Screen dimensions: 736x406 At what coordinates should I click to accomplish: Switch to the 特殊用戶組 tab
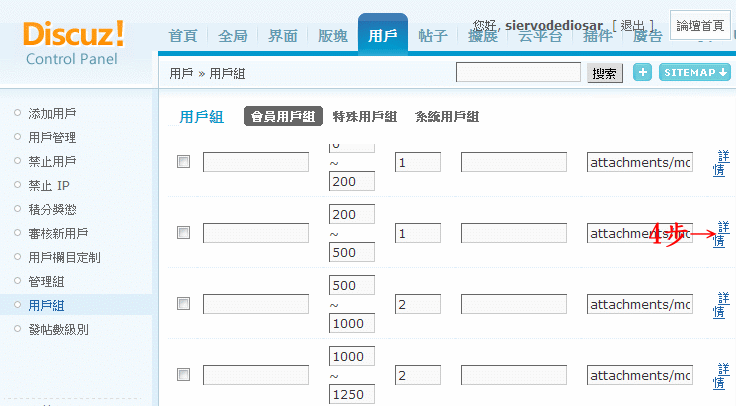(365, 116)
